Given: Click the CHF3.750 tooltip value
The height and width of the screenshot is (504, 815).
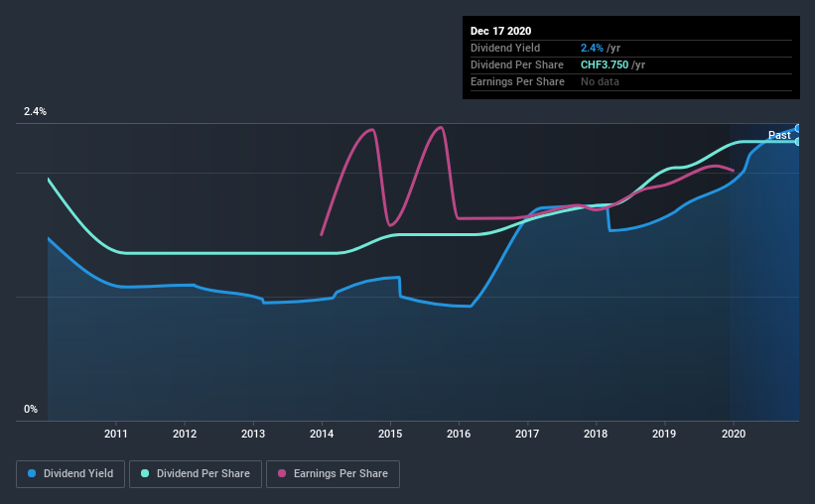Looking at the screenshot, I should [605, 64].
